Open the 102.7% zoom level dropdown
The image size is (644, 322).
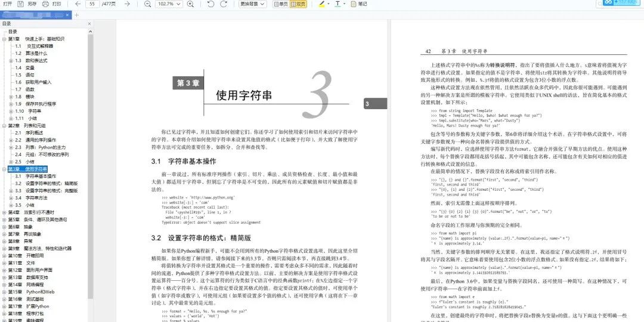169,4
